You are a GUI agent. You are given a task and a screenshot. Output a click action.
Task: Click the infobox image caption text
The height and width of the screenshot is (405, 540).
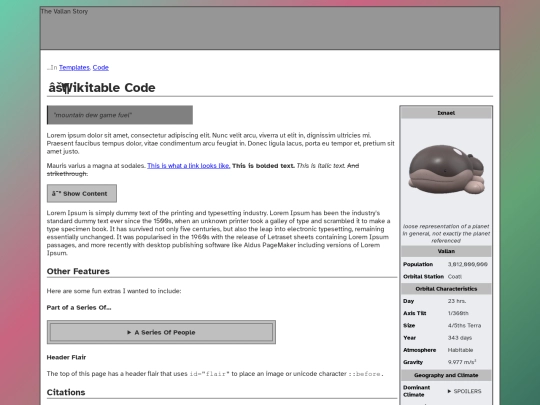pos(446,233)
